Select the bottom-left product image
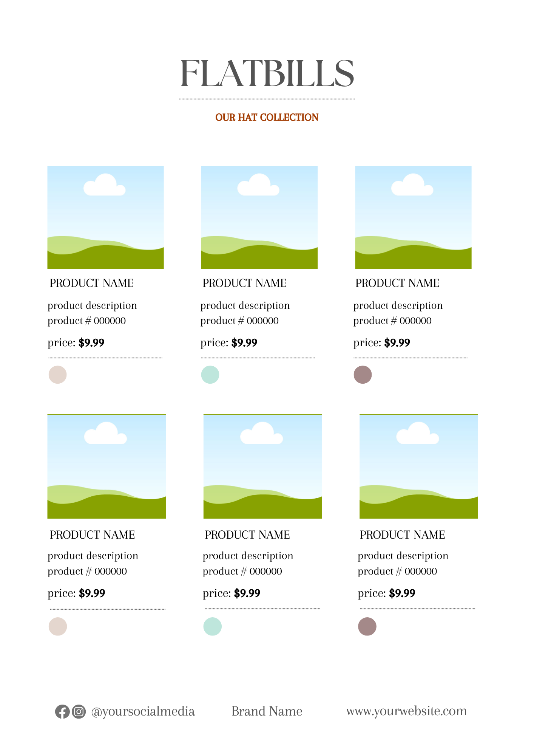 [106, 466]
